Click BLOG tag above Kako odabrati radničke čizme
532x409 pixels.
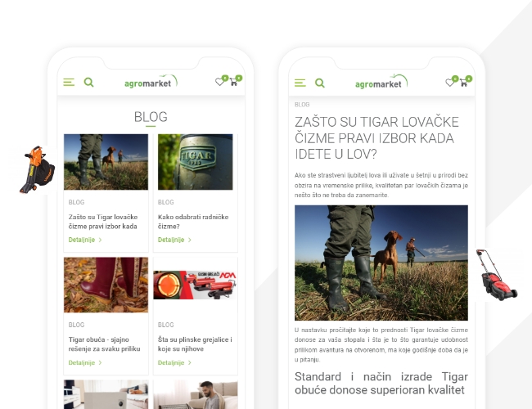click(165, 202)
